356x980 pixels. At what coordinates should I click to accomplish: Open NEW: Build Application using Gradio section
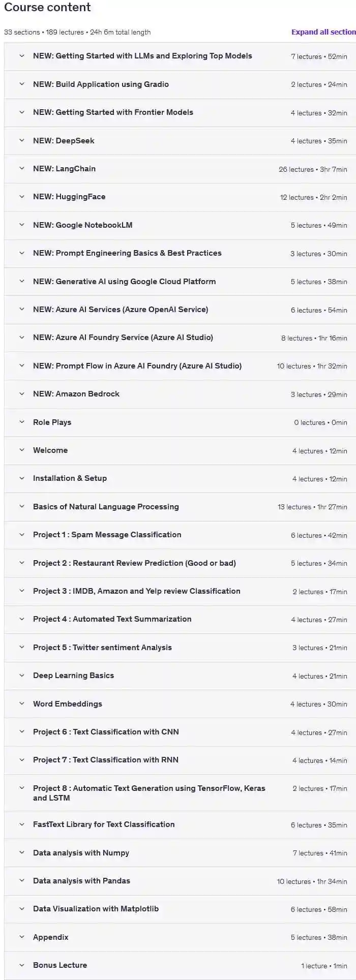point(101,84)
